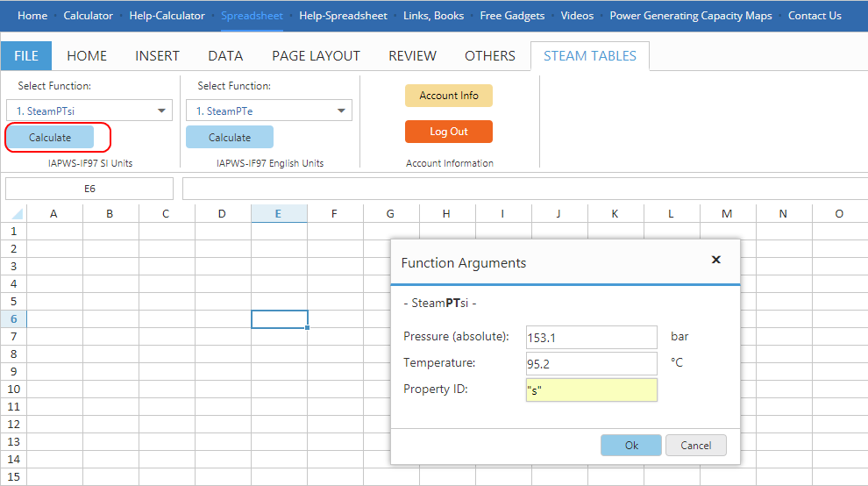Select column header B
This screenshot has width=868, height=486.
point(110,214)
